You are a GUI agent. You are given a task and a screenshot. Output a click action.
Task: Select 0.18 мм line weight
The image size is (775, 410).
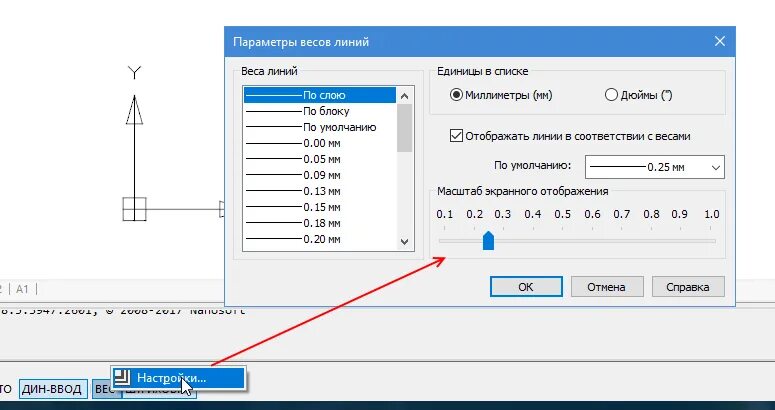coord(320,223)
